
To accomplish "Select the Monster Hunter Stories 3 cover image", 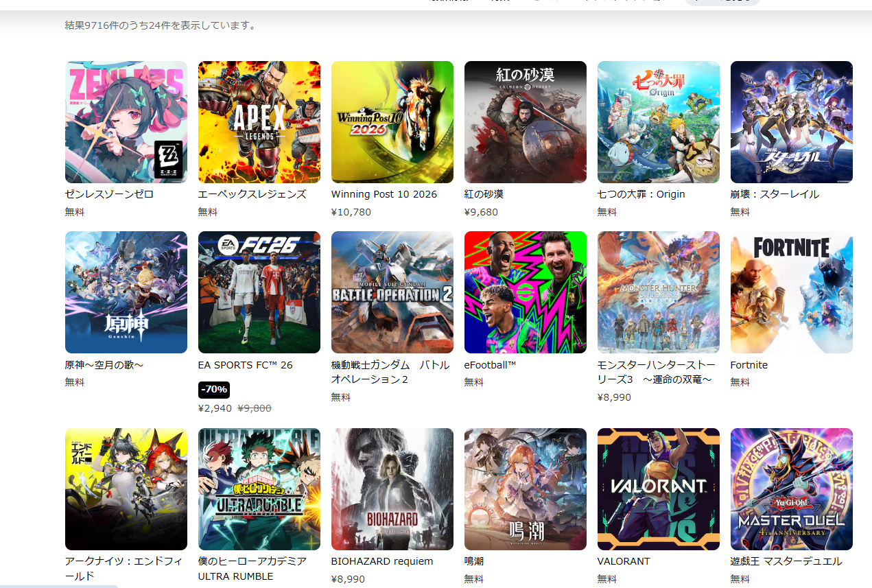I will [x=659, y=292].
